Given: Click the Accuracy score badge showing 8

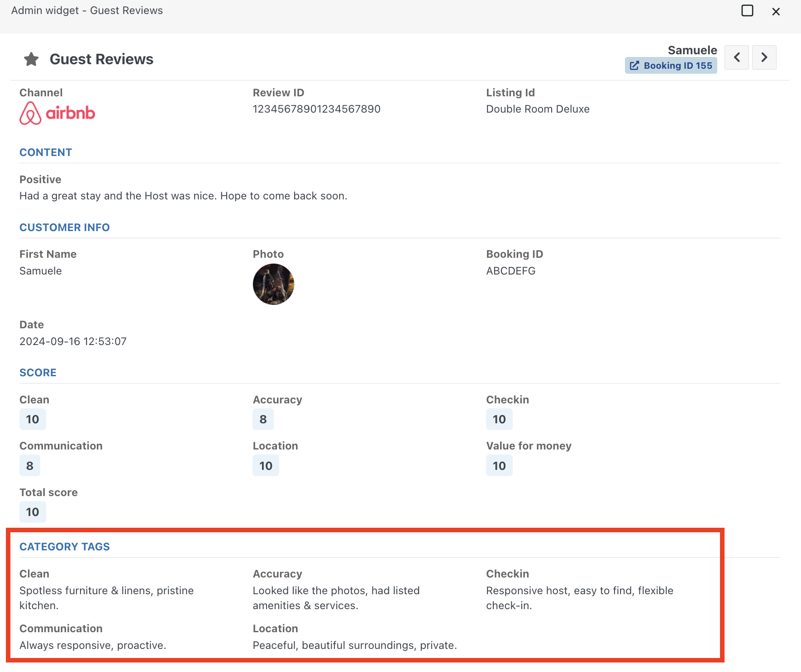Looking at the screenshot, I should [263, 419].
